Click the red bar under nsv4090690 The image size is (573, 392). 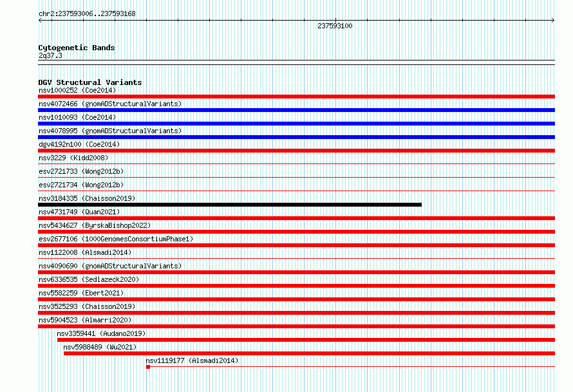point(296,272)
